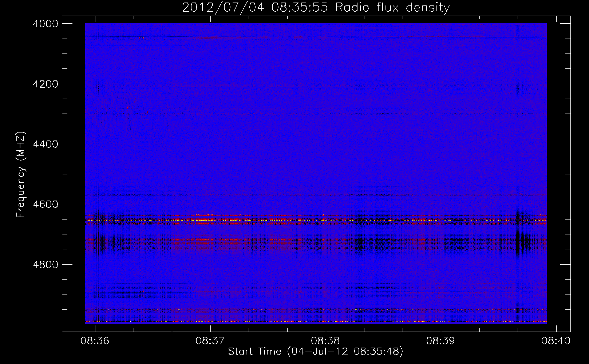Click the 08:37 time tick label
The height and width of the screenshot is (364, 589).
point(210,341)
